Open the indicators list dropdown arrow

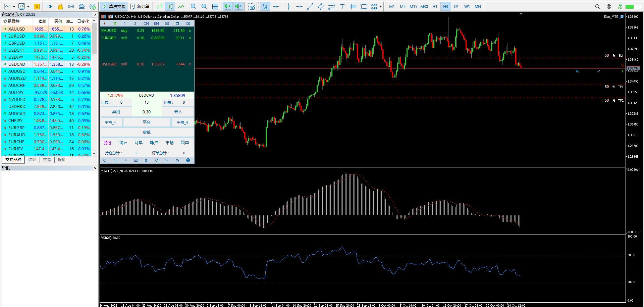pyautogui.click(x=28, y=6)
